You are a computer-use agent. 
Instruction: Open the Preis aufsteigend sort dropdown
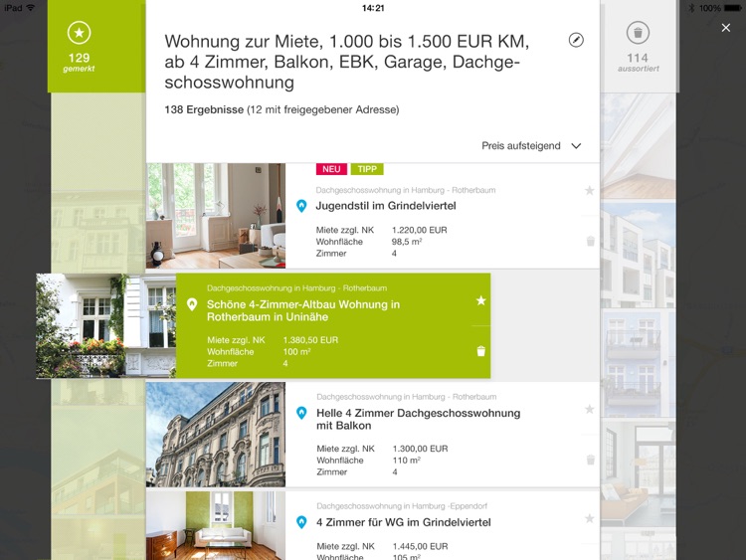[x=531, y=145]
